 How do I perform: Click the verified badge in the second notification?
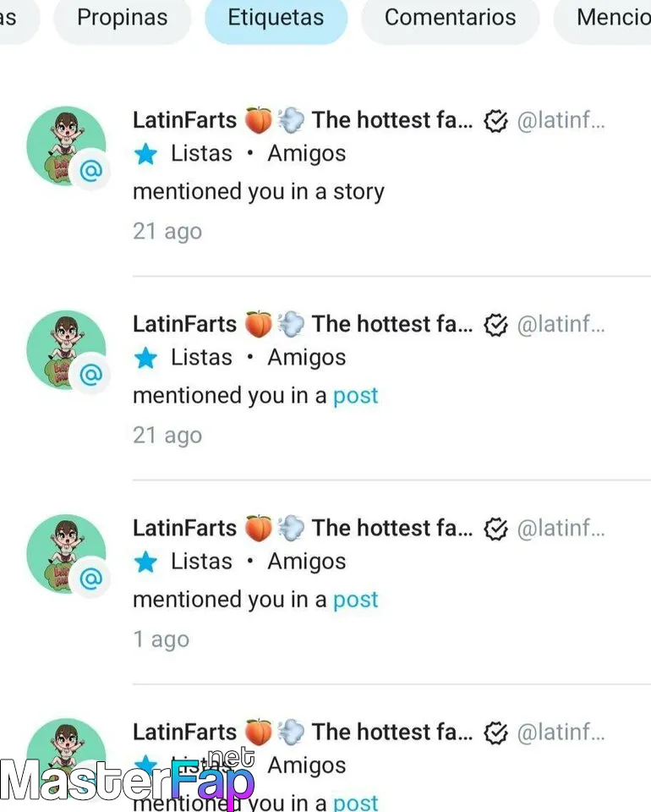coord(495,325)
